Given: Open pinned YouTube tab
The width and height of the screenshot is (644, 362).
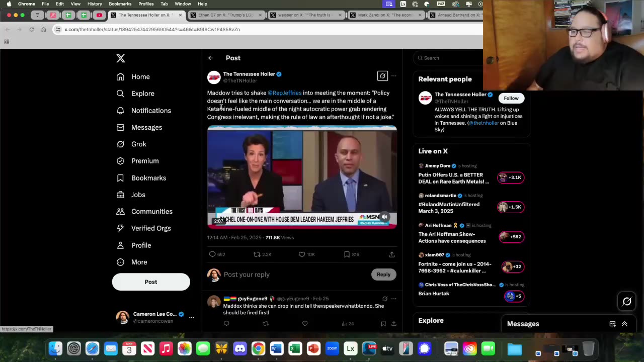Looking at the screenshot, I should pyautogui.click(x=99, y=15).
